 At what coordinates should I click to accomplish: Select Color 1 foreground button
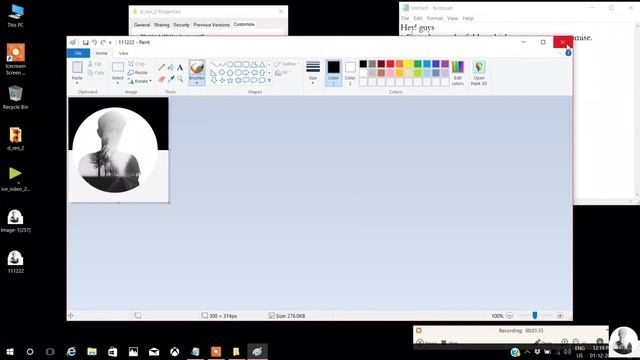[x=333, y=73]
